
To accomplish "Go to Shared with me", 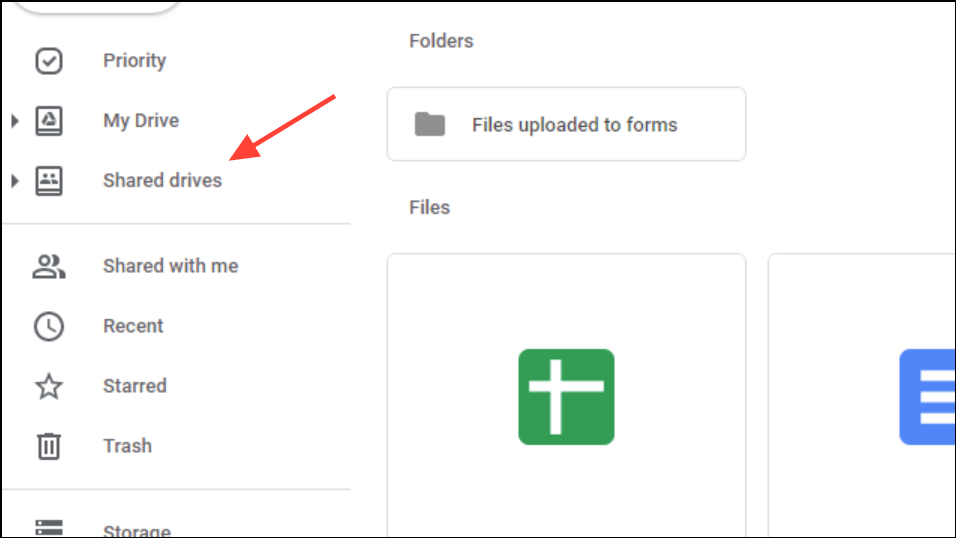I will click(x=171, y=266).
